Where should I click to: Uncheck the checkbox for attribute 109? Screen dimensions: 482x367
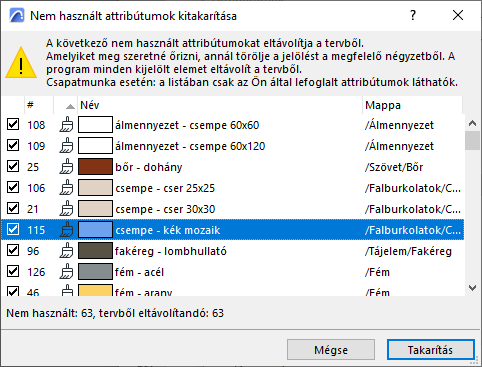13,145
